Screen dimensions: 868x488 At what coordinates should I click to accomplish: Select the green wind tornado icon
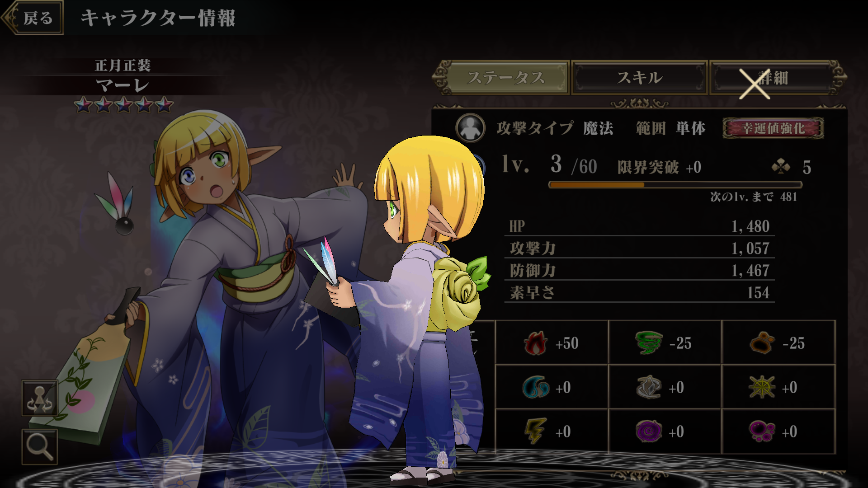649,343
